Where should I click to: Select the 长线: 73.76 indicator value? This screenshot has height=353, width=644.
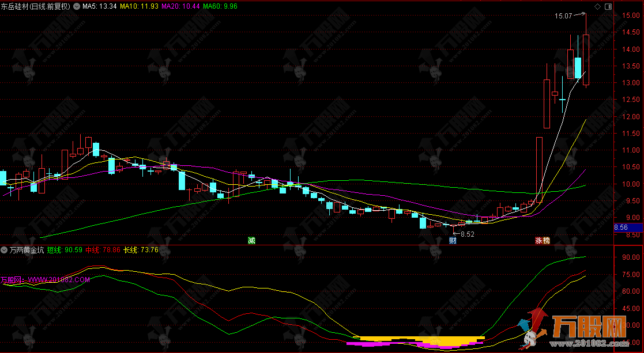(141, 250)
